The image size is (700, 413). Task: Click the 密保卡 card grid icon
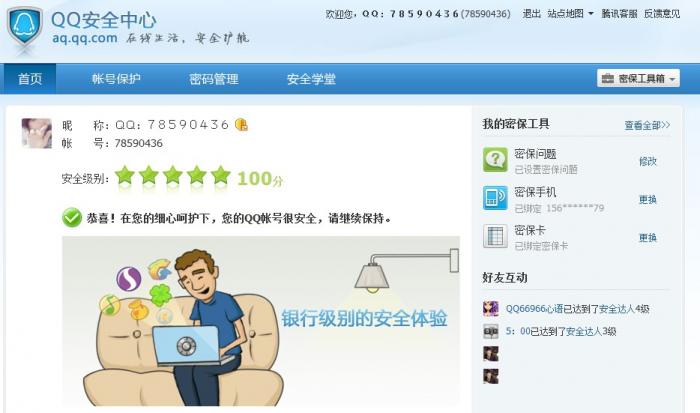point(495,236)
